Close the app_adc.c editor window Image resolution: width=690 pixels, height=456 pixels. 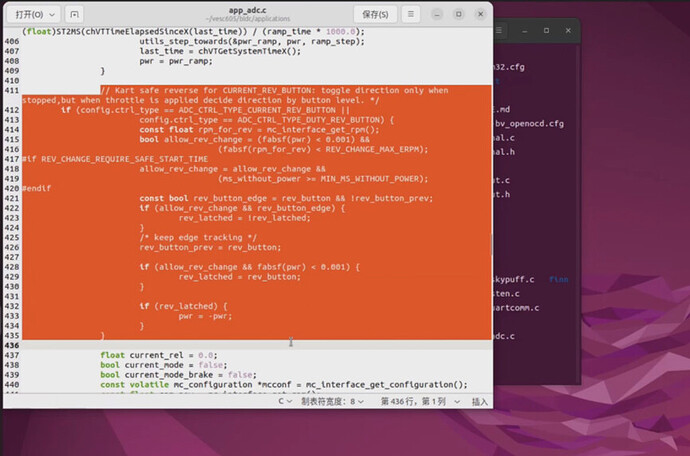[481, 14]
